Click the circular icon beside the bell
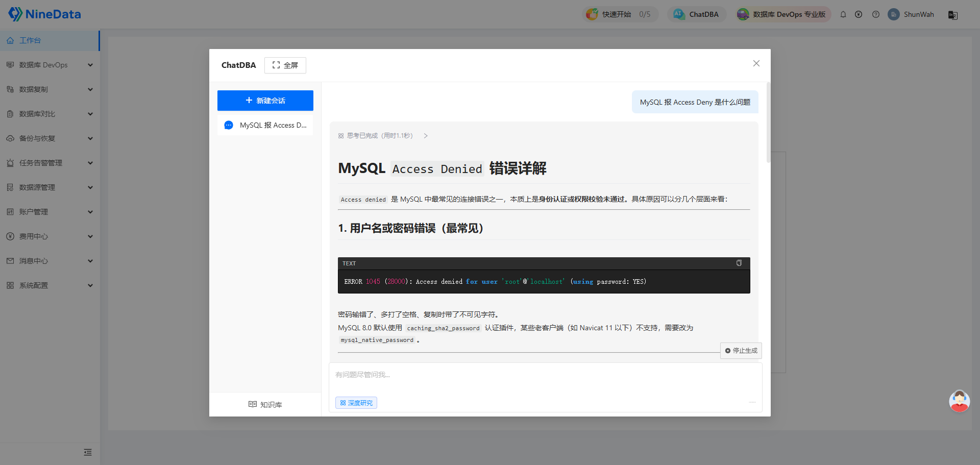 [x=859, y=14]
